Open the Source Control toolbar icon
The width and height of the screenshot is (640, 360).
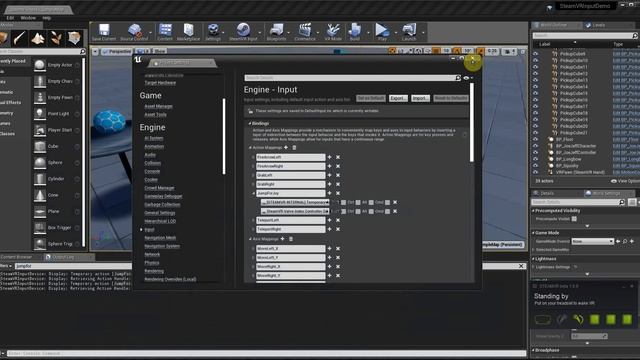(134, 30)
